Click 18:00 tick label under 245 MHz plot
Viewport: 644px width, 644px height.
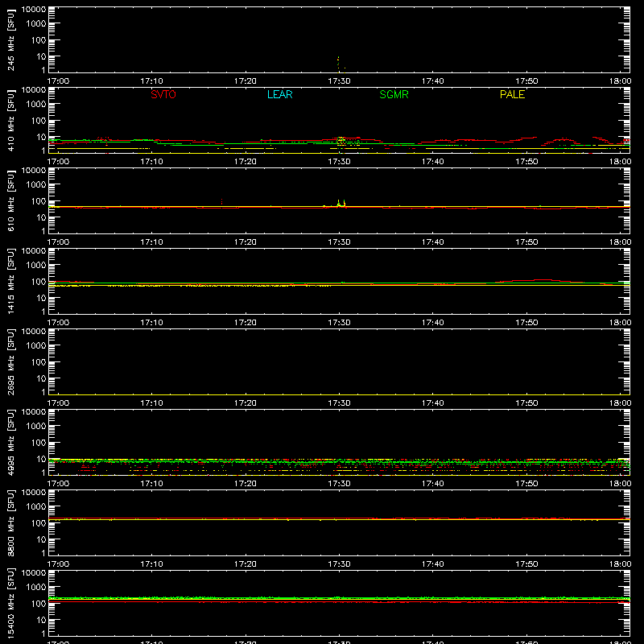coord(620,81)
